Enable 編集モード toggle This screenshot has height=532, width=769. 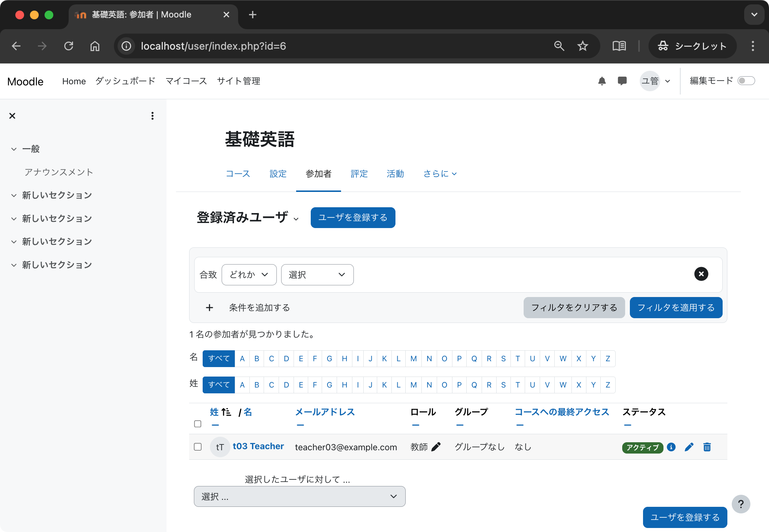(x=747, y=81)
